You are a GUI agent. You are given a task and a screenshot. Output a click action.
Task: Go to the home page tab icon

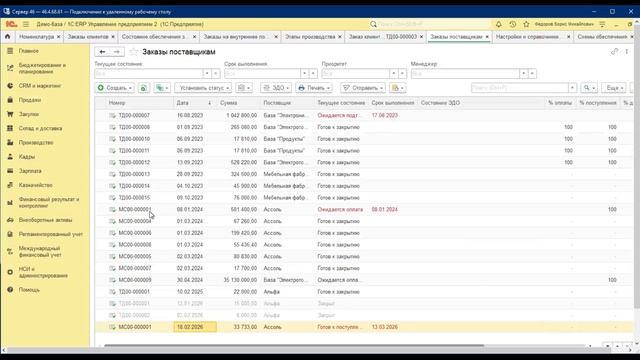click(x=7, y=36)
